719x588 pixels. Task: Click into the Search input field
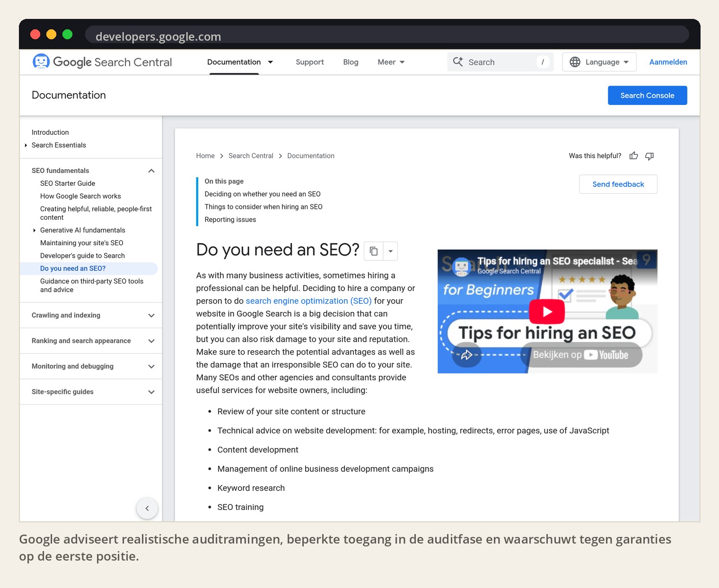[x=500, y=62]
